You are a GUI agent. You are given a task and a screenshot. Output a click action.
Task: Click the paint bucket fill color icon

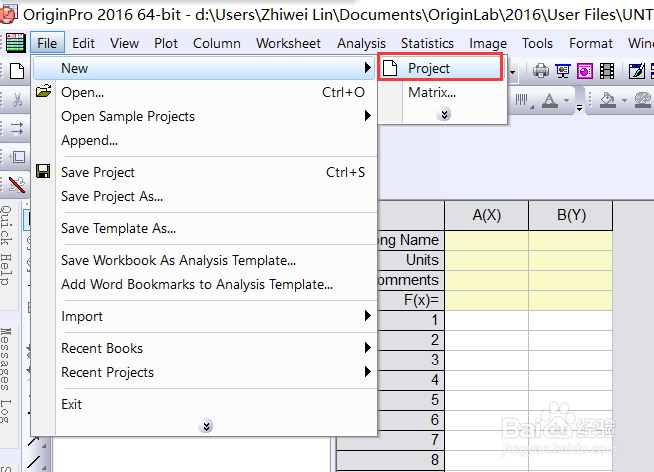608,100
